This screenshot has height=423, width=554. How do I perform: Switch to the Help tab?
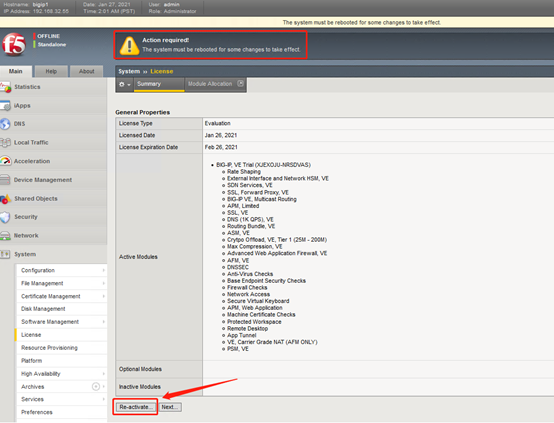point(51,71)
